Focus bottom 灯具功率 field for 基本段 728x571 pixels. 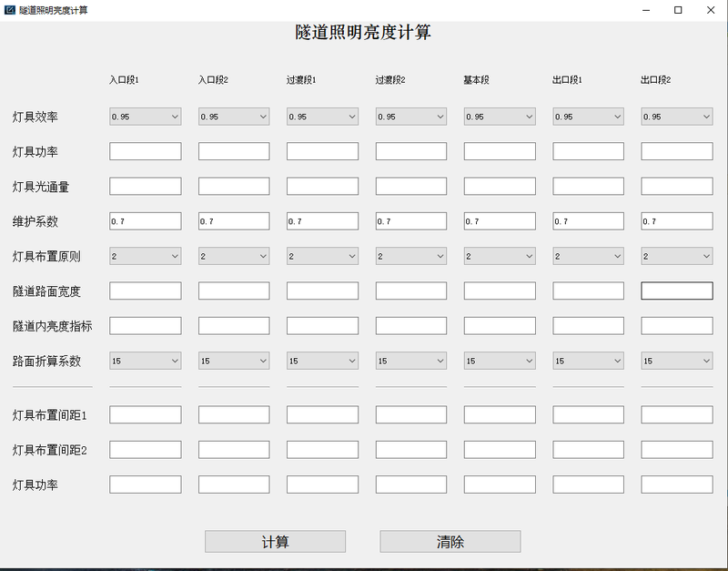pos(500,484)
